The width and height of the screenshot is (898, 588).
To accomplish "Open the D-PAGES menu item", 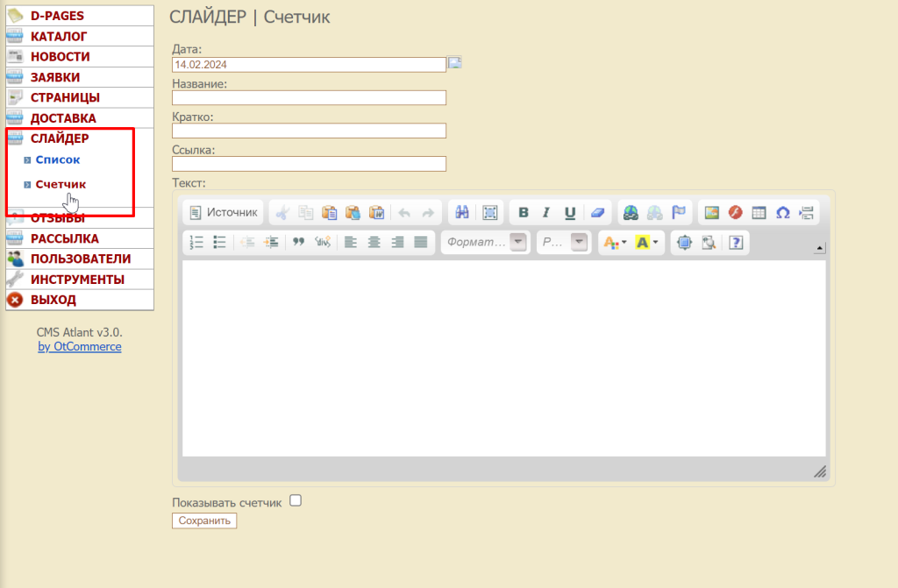I will [80, 16].
